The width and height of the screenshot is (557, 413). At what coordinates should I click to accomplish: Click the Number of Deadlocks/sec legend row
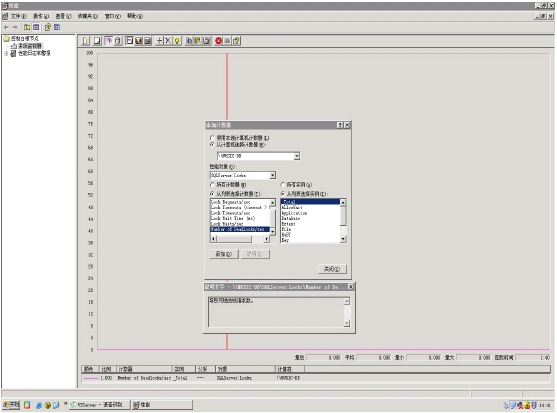click(x=316, y=378)
